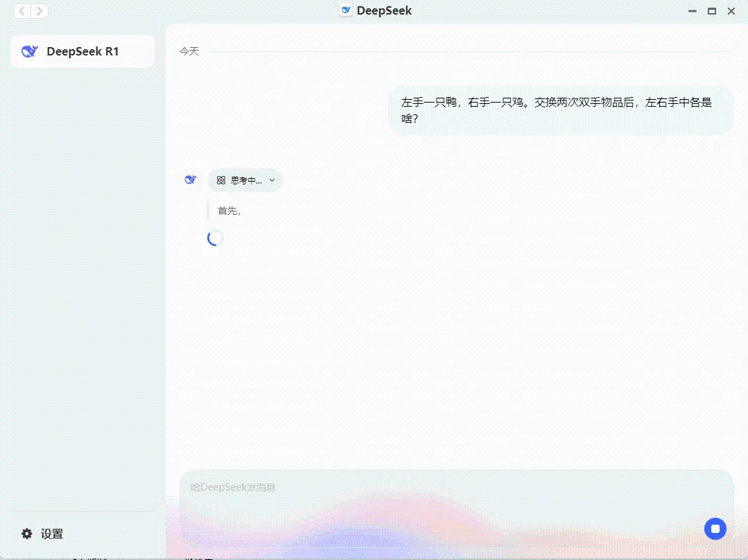
Task: Click the user message bubble text
Action: pos(556,110)
